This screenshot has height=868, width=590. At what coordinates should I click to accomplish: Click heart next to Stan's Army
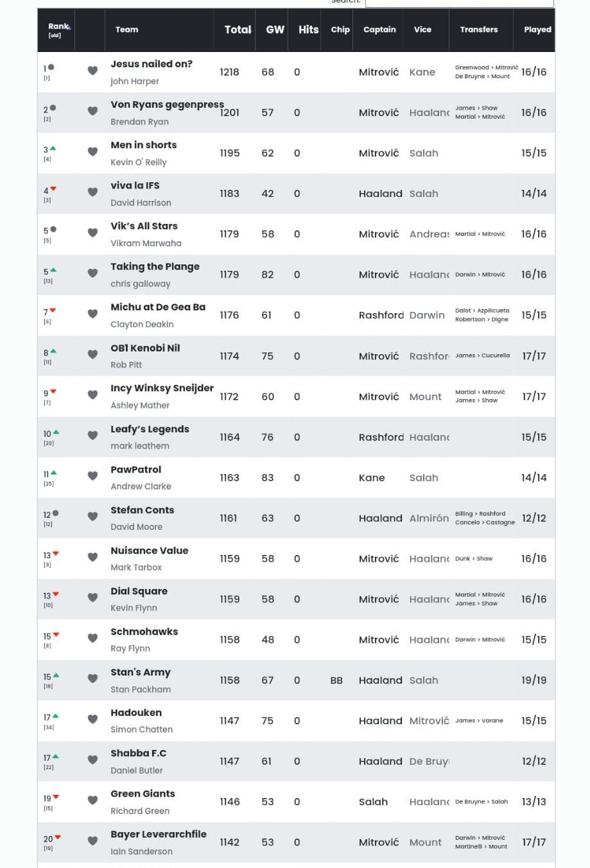coord(92,679)
